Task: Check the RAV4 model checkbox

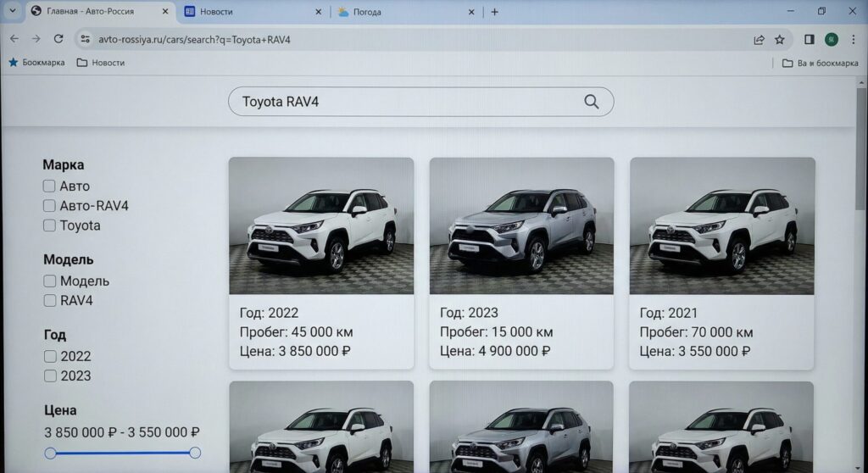Action: [50, 300]
